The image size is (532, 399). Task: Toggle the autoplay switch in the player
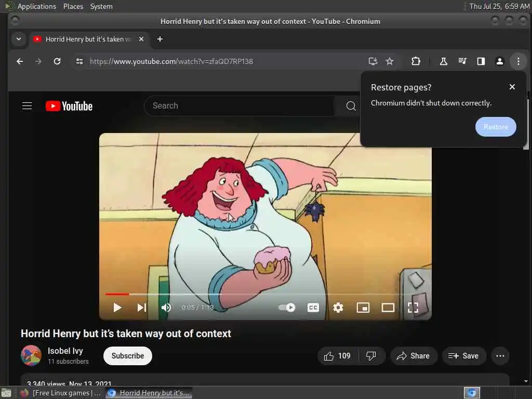coord(287,308)
